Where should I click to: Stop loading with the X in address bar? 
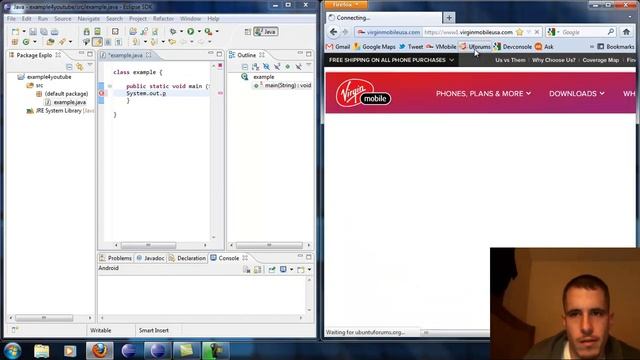[537, 32]
